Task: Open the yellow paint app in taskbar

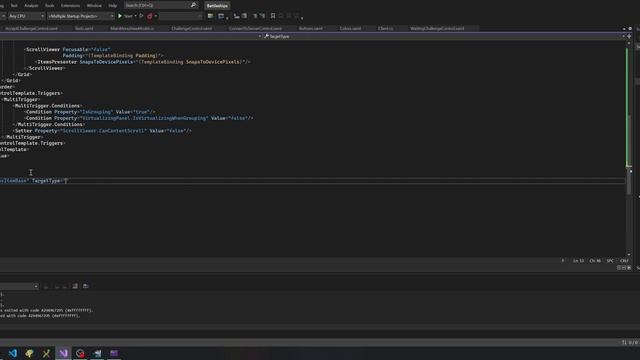Action: click(x=29, y=353)
